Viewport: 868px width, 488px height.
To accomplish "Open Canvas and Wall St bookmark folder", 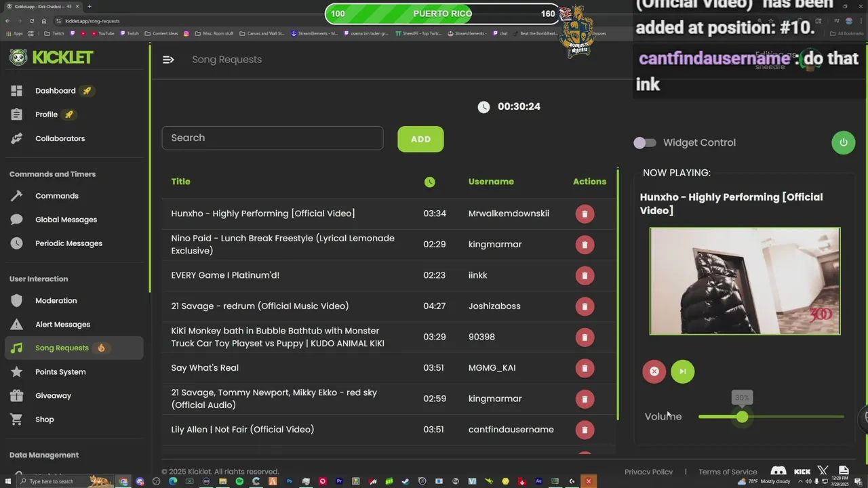I will pyautogui.click(x=262, y=33).
